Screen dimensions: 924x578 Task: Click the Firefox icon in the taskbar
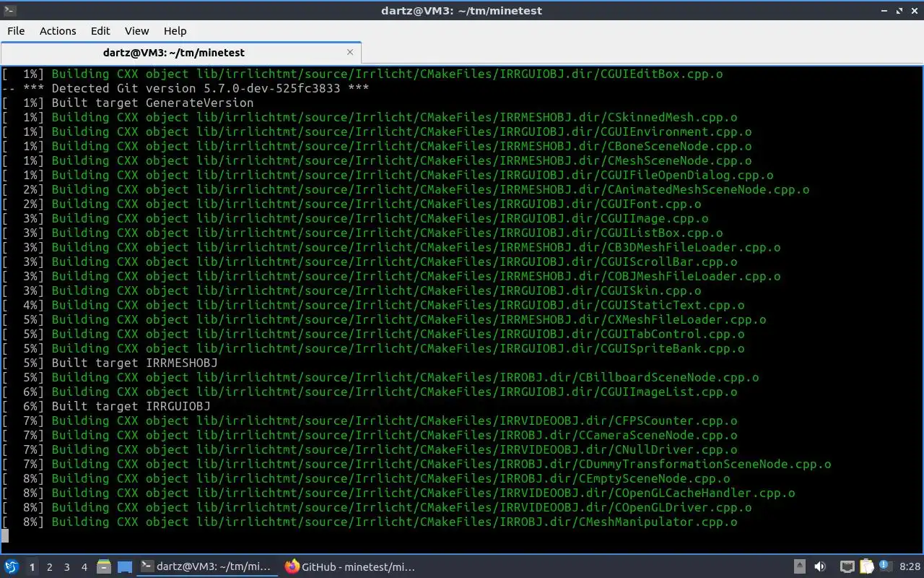tap(292, 567)
